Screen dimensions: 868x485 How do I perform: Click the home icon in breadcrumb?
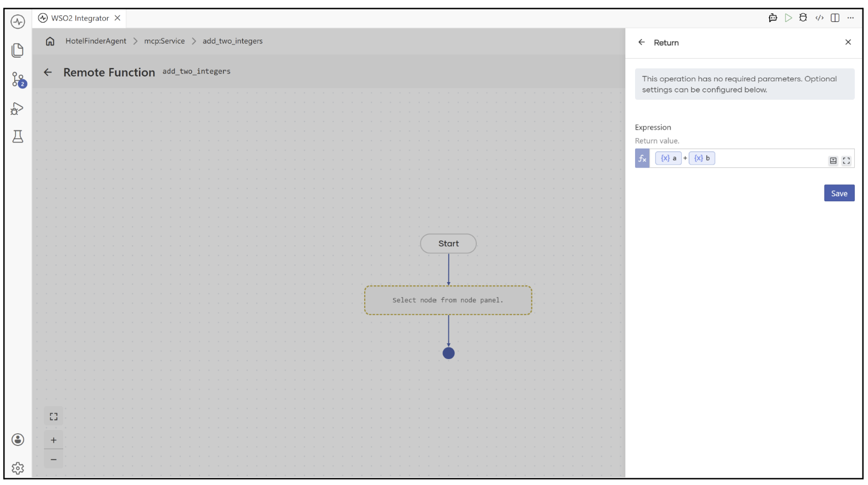(50, 41)
